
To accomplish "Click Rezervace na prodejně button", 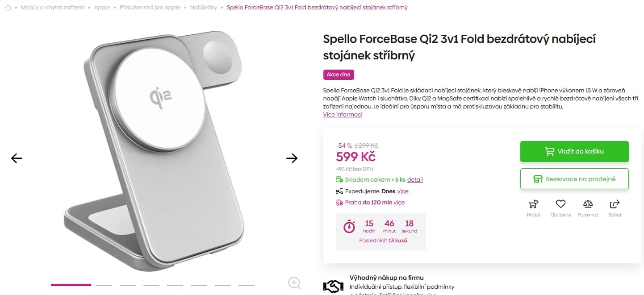I will pos(574,179).
